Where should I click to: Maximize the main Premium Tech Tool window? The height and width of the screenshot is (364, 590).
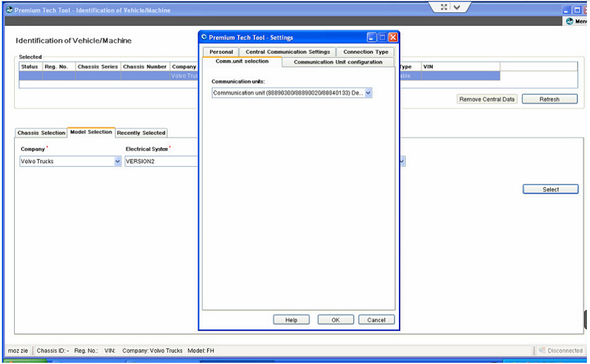(577, 10)
